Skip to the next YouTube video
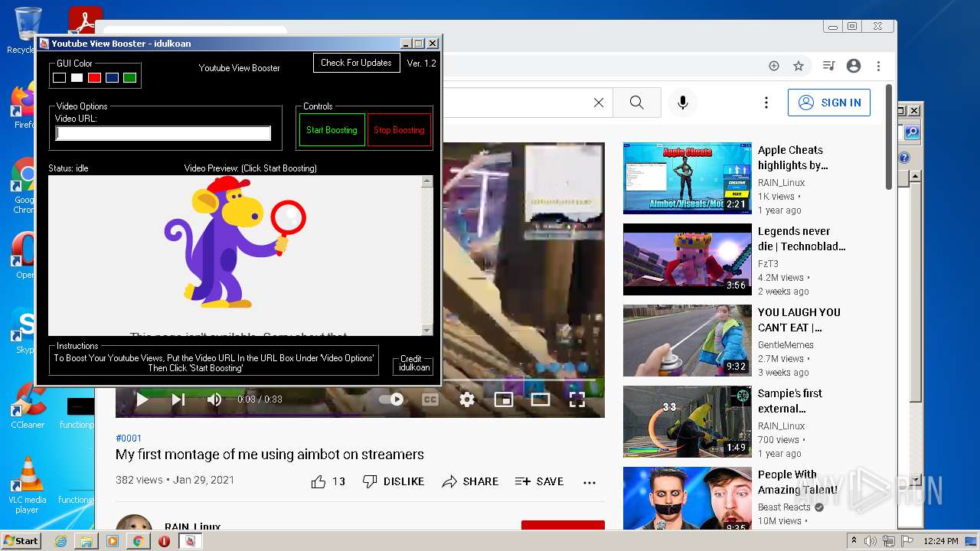 coord(178,399)
